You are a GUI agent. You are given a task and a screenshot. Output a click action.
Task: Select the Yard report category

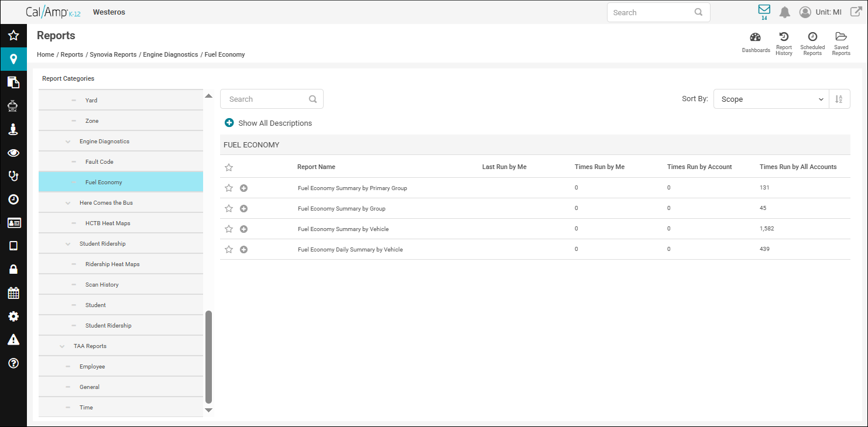[121, 100]
